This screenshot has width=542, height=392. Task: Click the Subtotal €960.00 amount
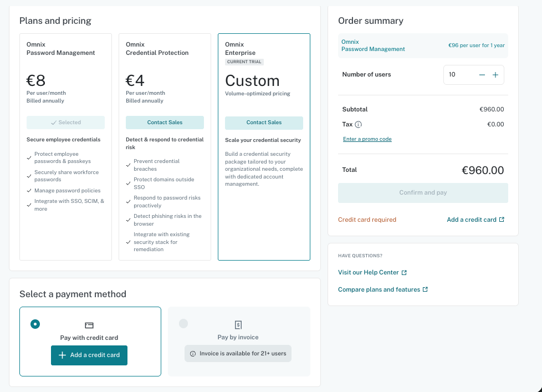[x=492, y=109]
